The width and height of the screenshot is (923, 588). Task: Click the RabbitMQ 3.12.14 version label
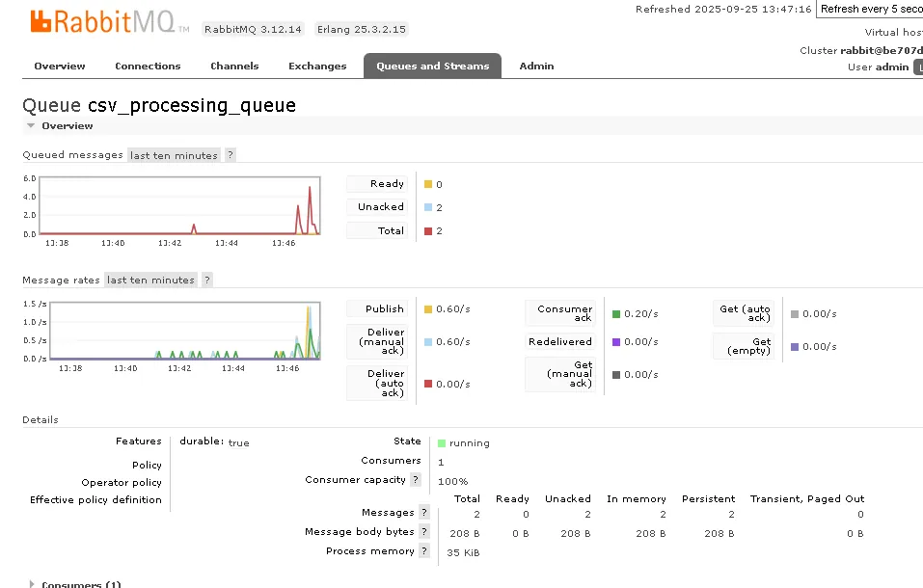click(x=253, y=29)
